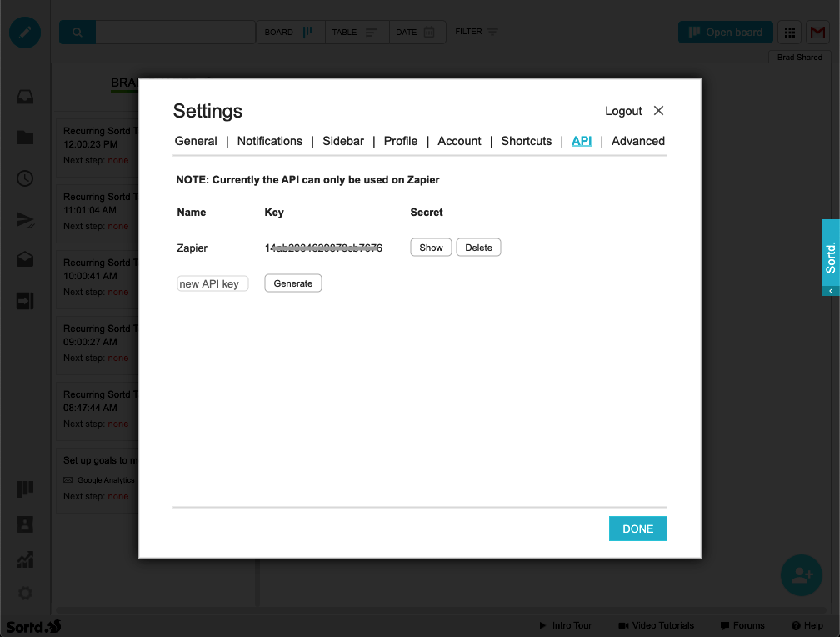Image resolution: width=840 pixels, height=637 pixels.
Task: Open the sent paper-plane icon in sidebar
Action: [x=25, y=220]
